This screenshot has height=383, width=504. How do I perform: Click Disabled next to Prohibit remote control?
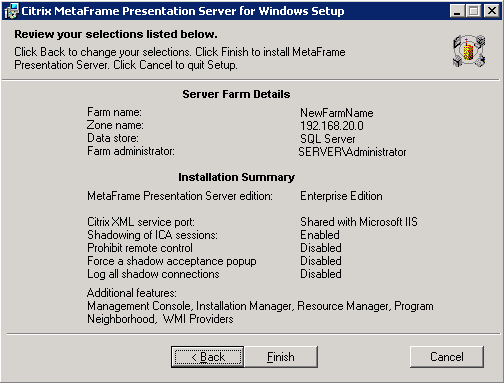(321, 248)
